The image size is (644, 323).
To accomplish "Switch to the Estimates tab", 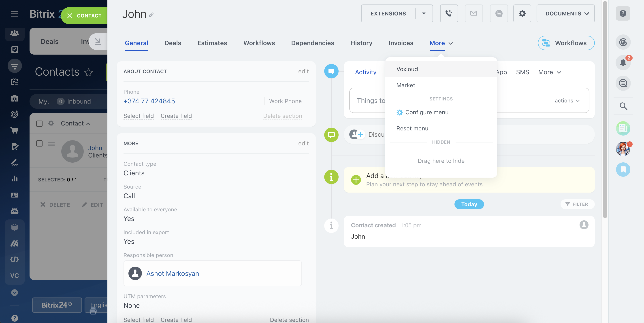I will (x=212, y=43).
